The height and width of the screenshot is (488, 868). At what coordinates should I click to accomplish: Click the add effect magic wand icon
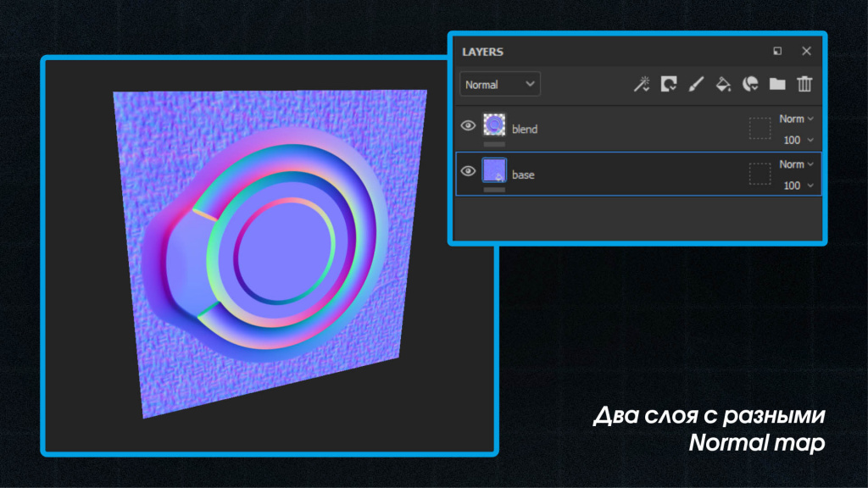642,84
